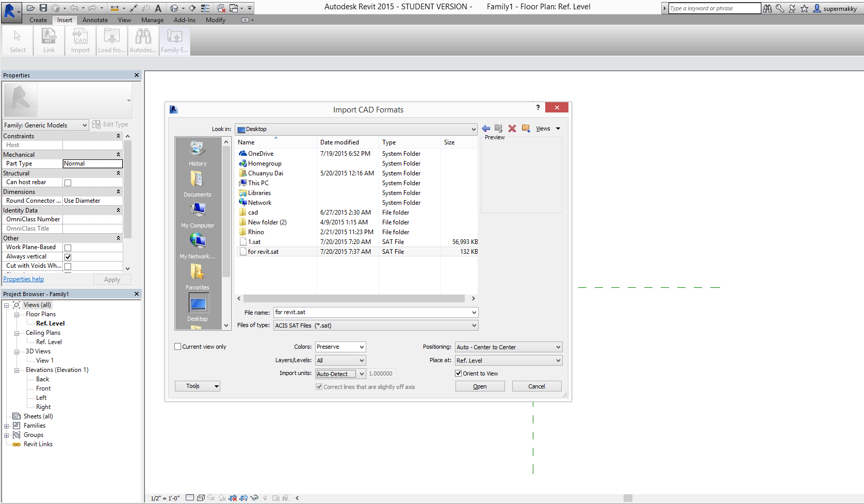
Task: Click the Load from Library ribbon icon
Action: (111, 41)
